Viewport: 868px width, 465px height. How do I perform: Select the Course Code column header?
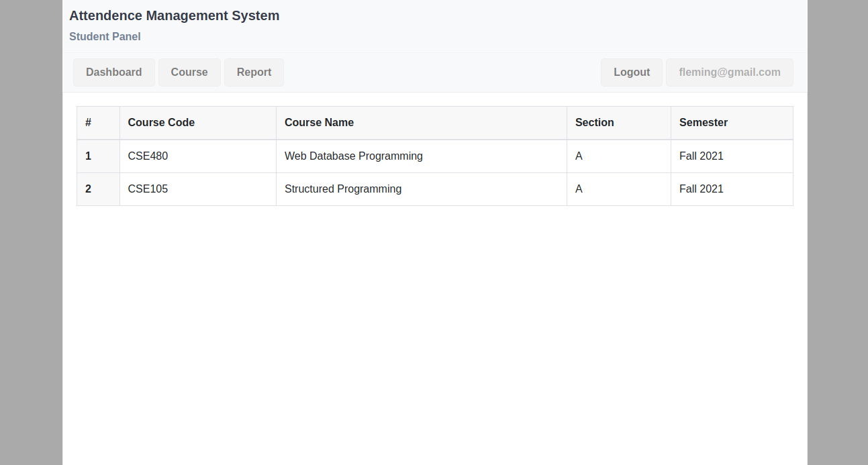pos(161,123)
